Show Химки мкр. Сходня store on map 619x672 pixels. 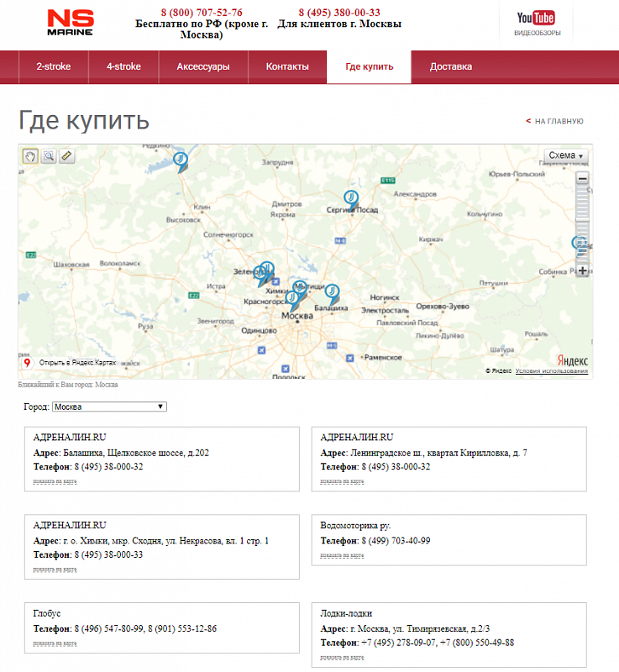click(55, 570)
